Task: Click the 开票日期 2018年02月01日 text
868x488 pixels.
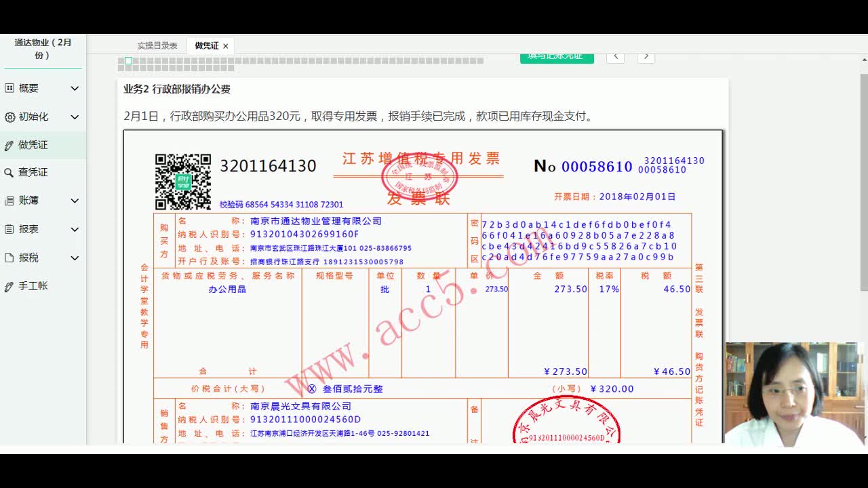Action: tap(615, 197)
